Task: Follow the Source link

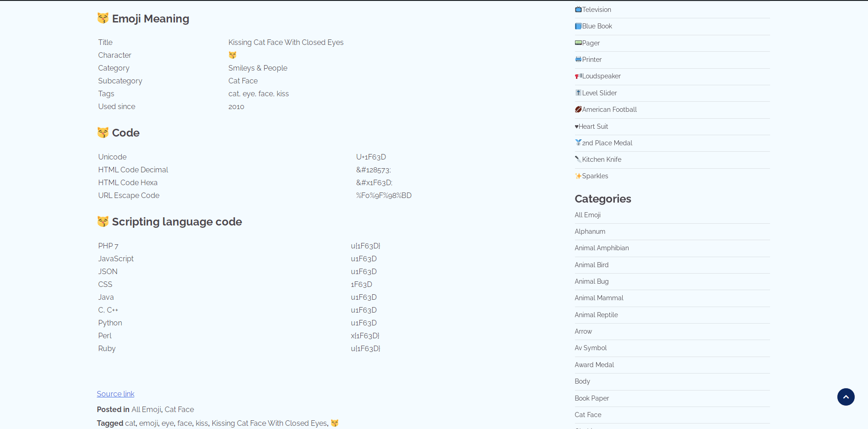Action: coord(115,394)
